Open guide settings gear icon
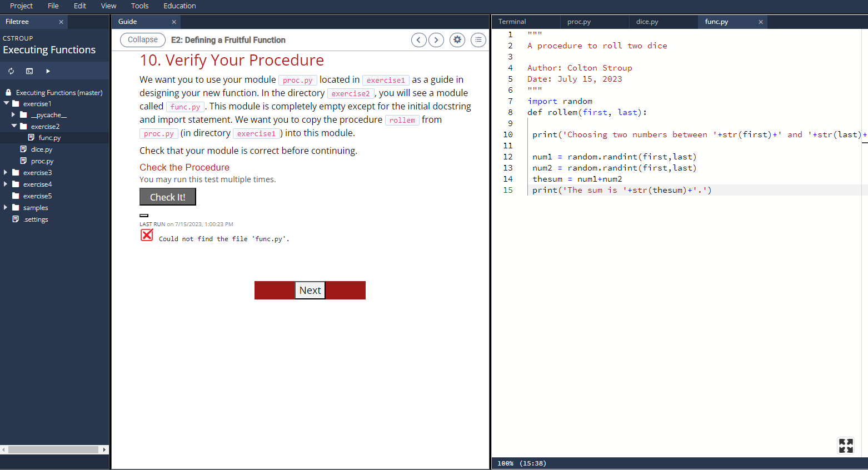 coord(457,40)
